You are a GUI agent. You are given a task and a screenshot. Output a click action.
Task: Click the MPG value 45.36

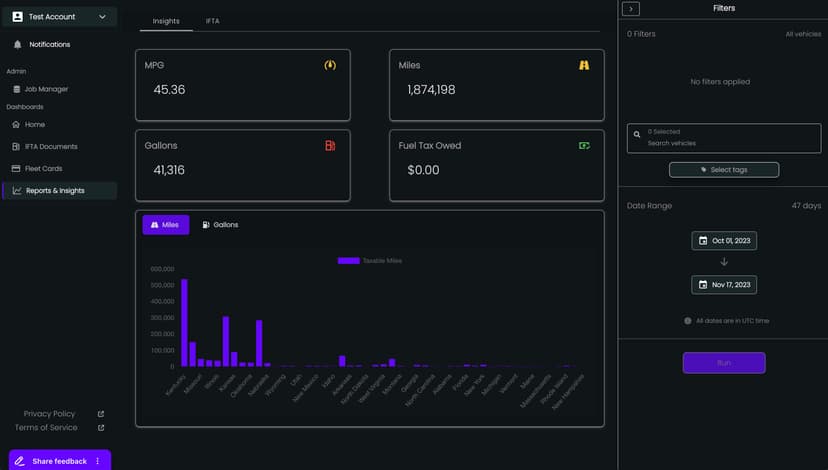pyautogui.click(x=169, y=90)
